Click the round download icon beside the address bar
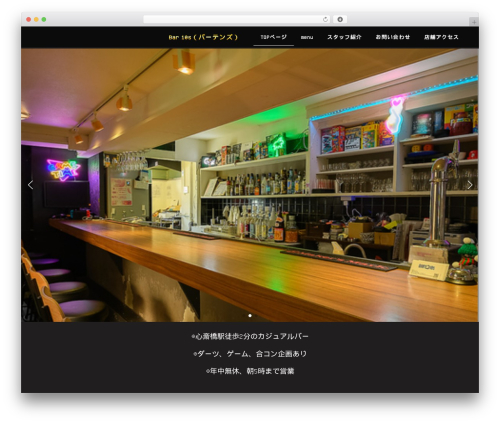The height and width of the screenshot is (423, 500). 340,20
